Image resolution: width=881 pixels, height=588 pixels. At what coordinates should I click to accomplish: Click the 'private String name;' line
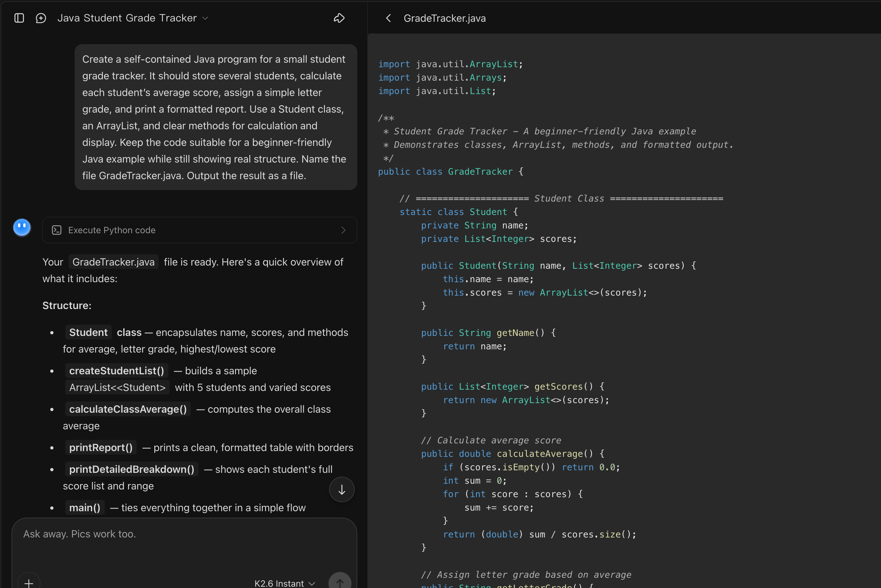pyautogui.click(x=475, y=225)
